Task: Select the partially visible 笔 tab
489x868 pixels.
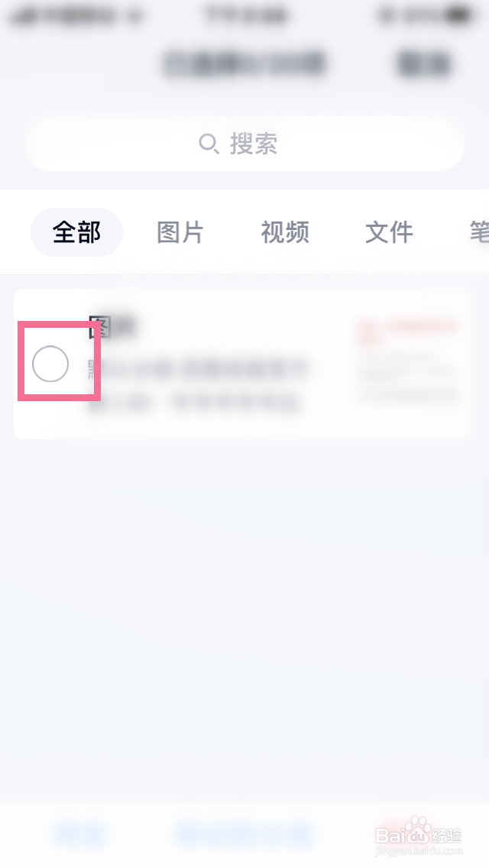Action: [x=479, y=232]
